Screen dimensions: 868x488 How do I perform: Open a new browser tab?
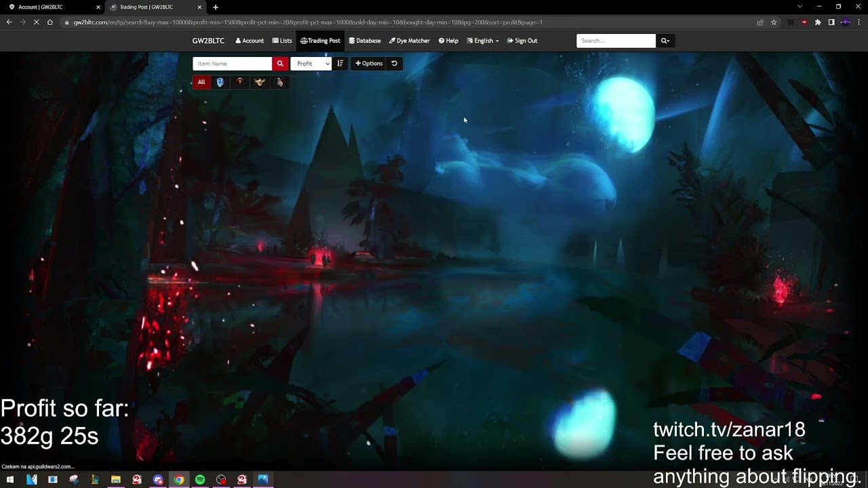pyautogui.click(x=216, y=7)
